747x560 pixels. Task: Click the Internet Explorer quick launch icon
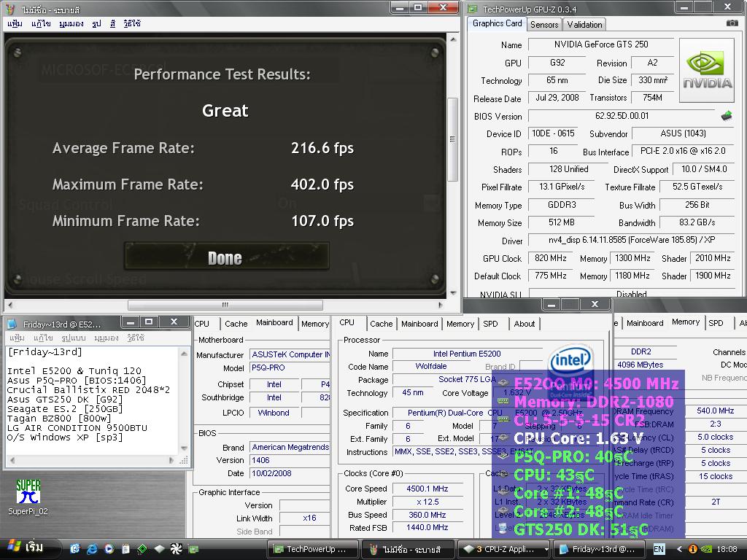point(91,549)
